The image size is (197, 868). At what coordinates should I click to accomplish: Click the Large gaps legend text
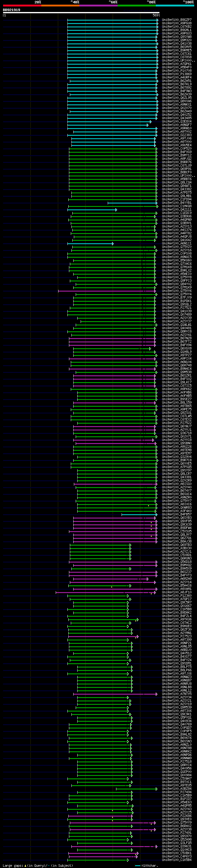(38, 866)
